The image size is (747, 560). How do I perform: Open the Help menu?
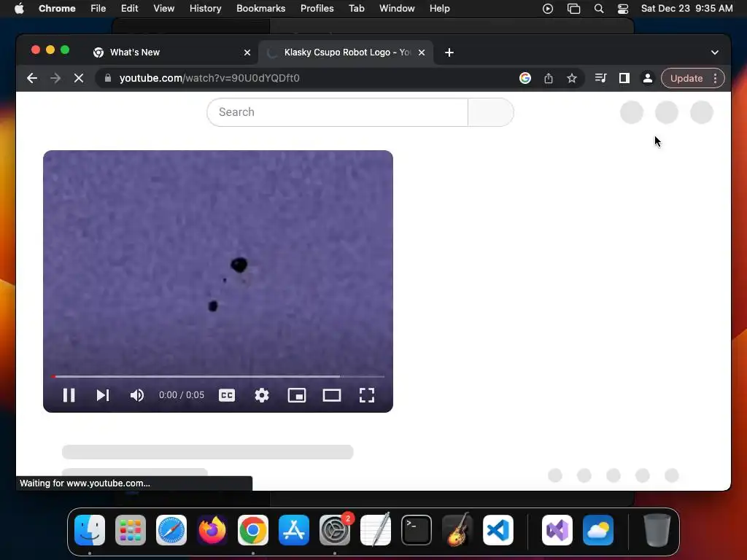(439, 9)
